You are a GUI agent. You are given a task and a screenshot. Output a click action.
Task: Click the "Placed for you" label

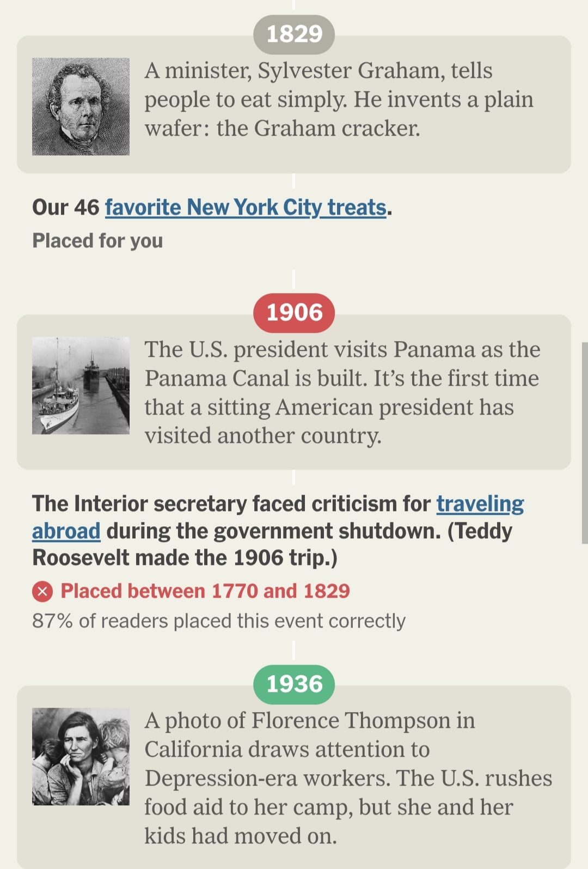pyautogui.click(x=97, y=241)
